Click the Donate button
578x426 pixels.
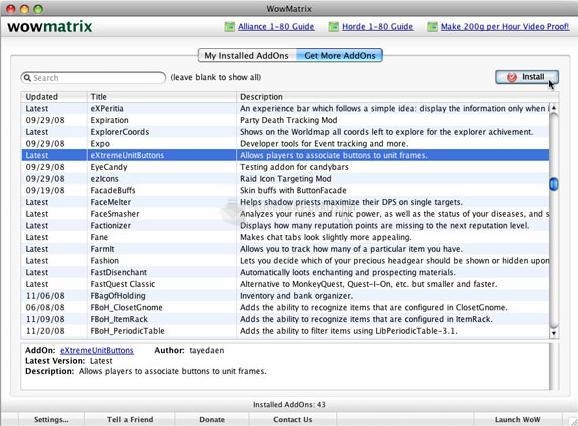point(212,419)
